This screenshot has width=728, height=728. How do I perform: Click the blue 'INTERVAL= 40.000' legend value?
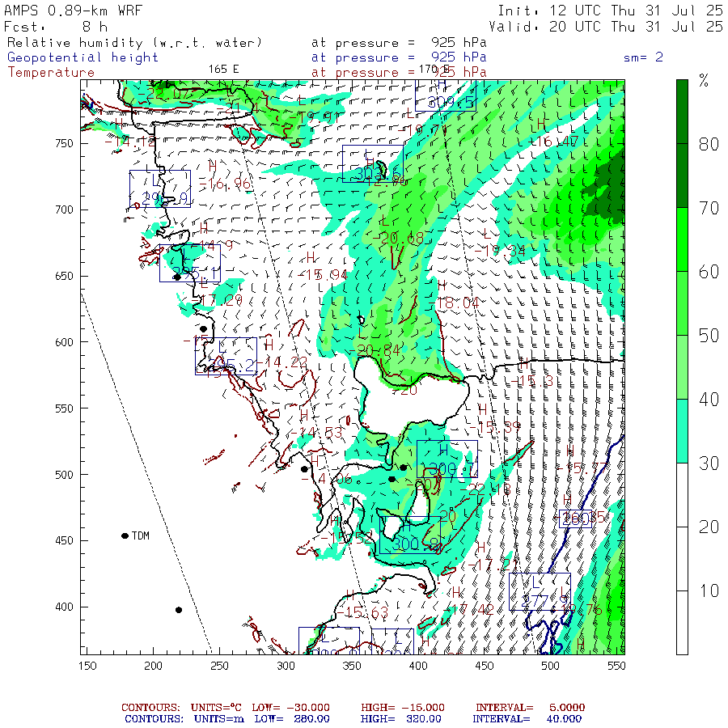coord(527,719)
